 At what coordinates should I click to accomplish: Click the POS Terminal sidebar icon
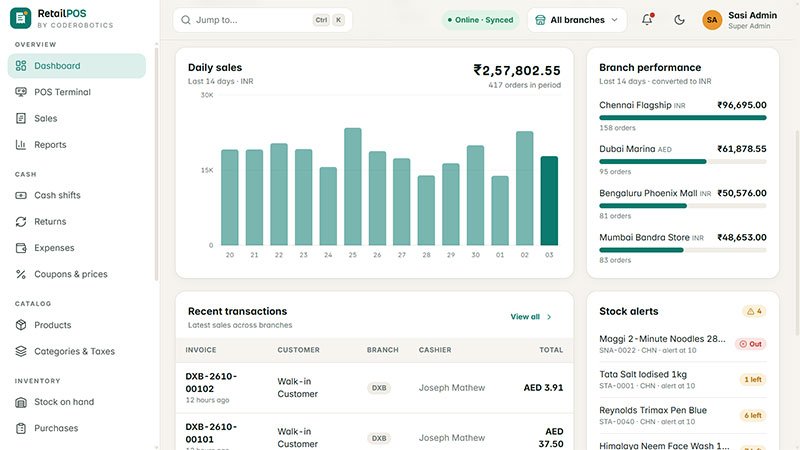coord(21,92)
